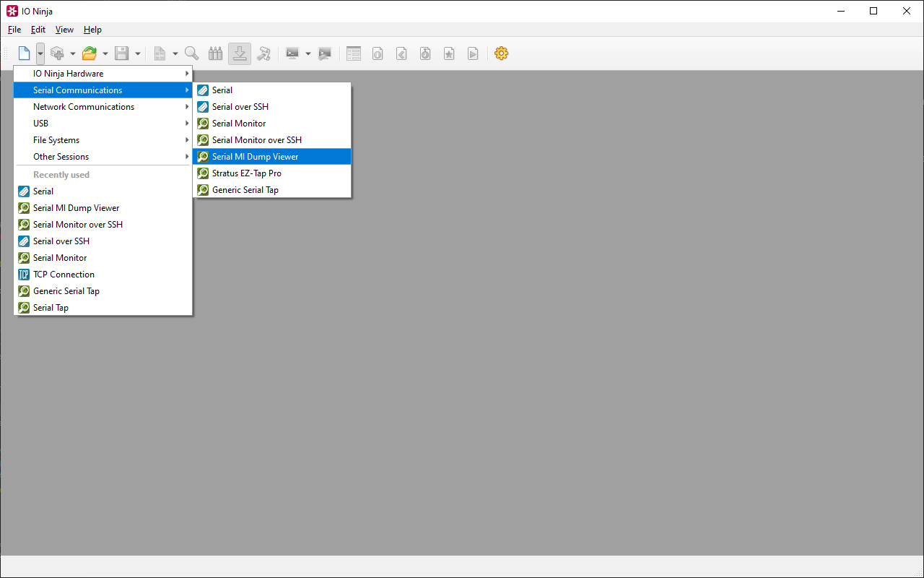924x578 pixels.
Task: Click the settings list pane icon
Action: (353, 53)
